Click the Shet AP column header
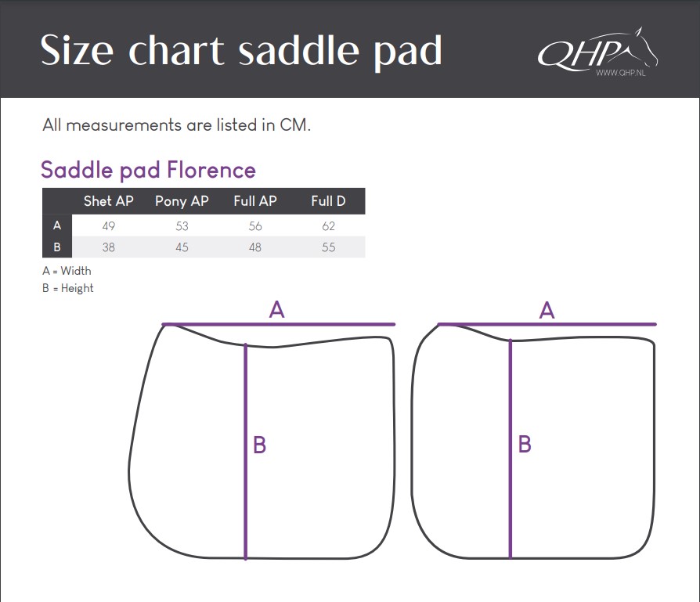Image resolution: width=700 pixels, height=602 pixels. tap(109, 201)
